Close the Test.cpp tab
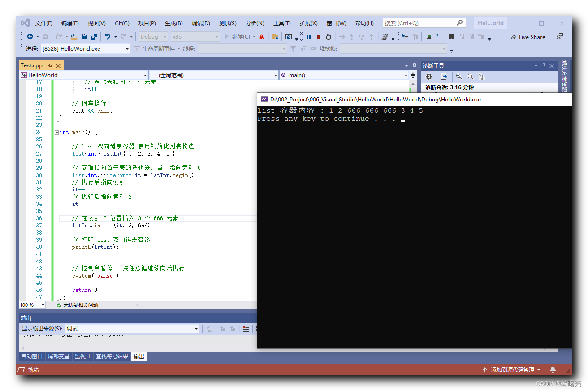588x391 pixels. point(58,65)
